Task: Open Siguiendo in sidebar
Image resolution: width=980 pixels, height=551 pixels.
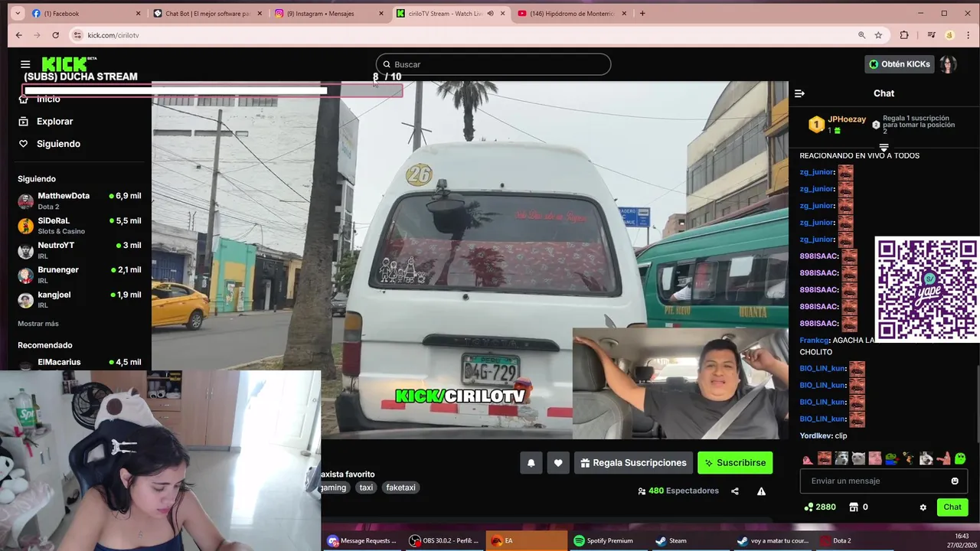Action: click(x=58, y=144)
